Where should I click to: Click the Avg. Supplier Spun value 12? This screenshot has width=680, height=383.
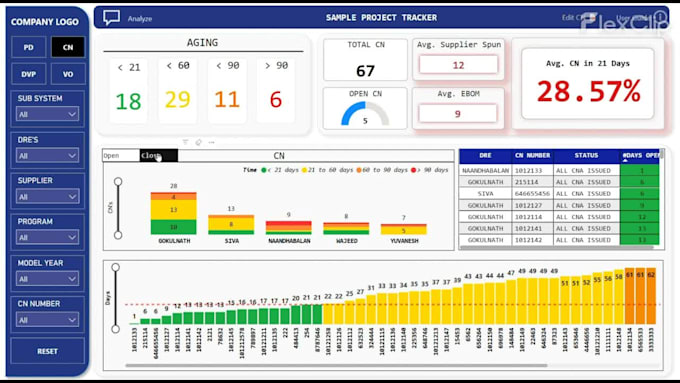[x=458, y=65]
